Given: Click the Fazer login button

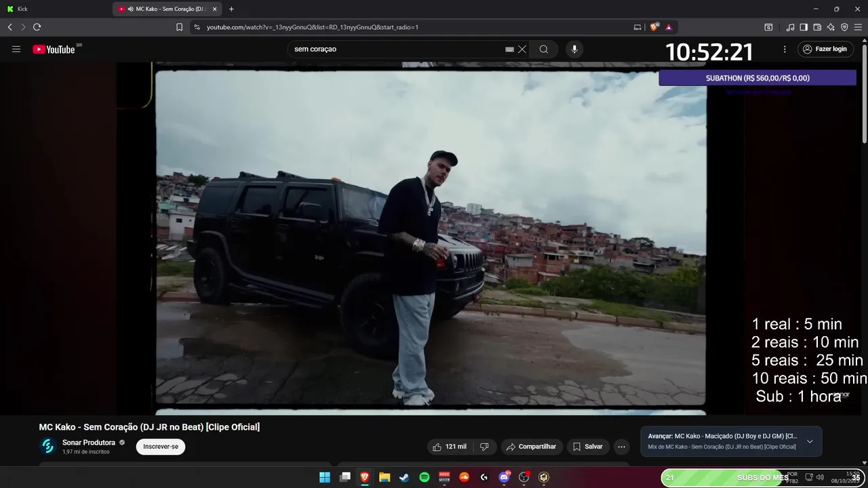Looking at the screenshot, I should point(825,49).
